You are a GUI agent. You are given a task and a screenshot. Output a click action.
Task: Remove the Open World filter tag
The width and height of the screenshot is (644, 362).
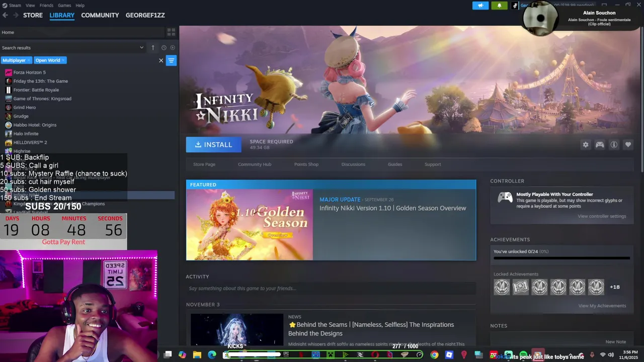coord(63,60)
